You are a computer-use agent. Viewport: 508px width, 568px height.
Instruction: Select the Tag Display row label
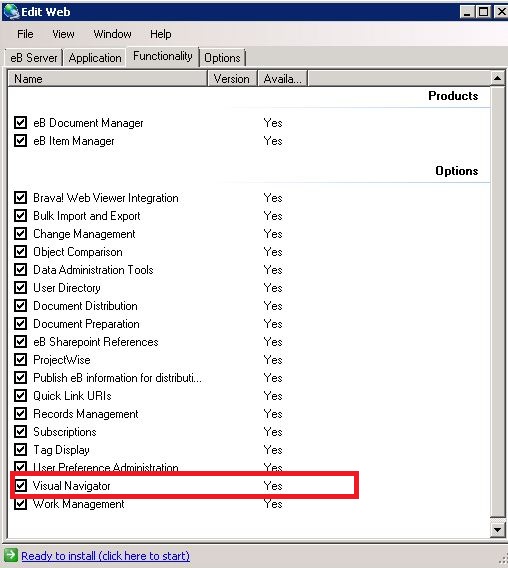pos(61,450)
